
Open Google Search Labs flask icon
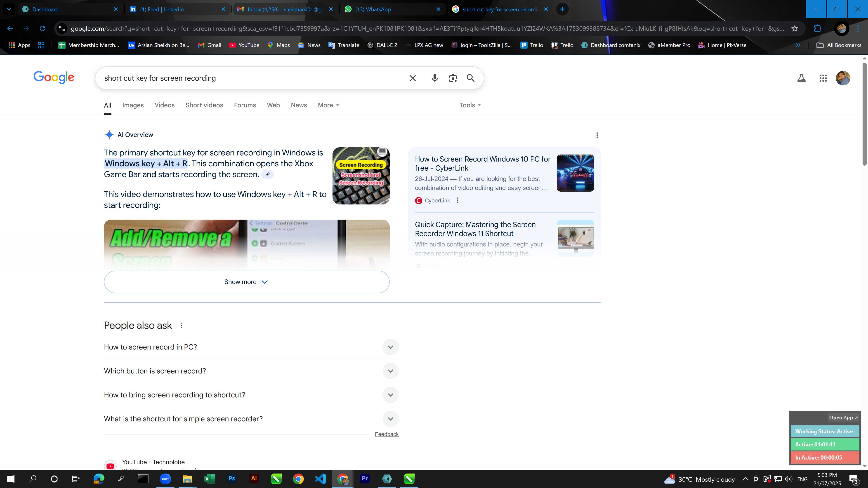point(801,78)
